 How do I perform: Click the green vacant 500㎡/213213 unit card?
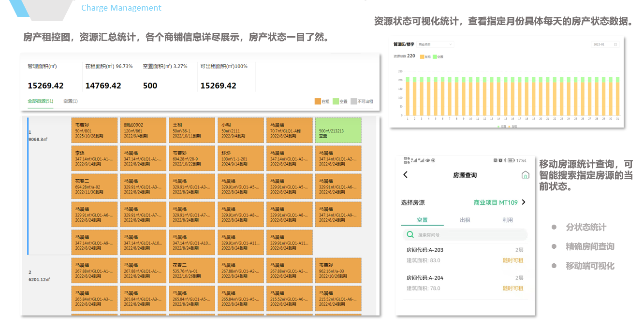tap(338, 130)
